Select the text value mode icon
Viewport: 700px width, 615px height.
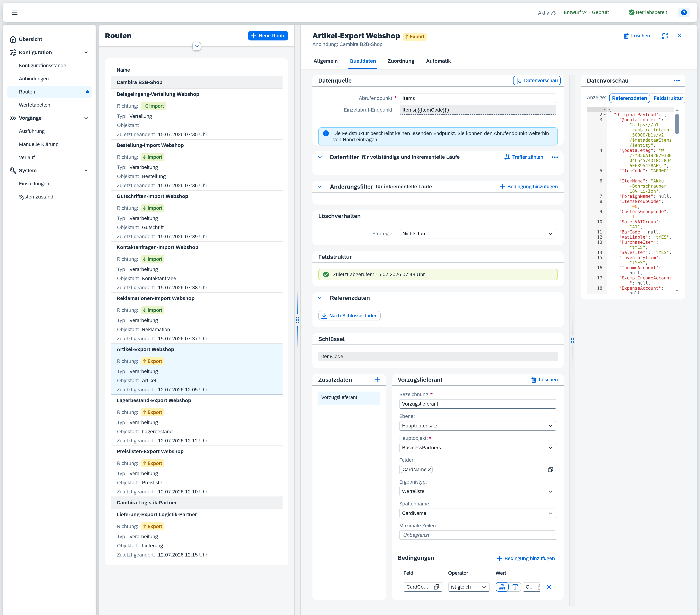[x=515, y=587]
